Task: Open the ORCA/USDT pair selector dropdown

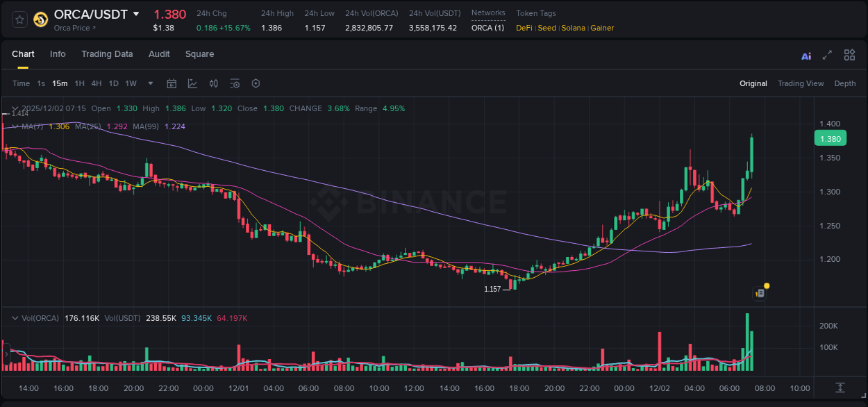Action: click(x=136, y=14)
